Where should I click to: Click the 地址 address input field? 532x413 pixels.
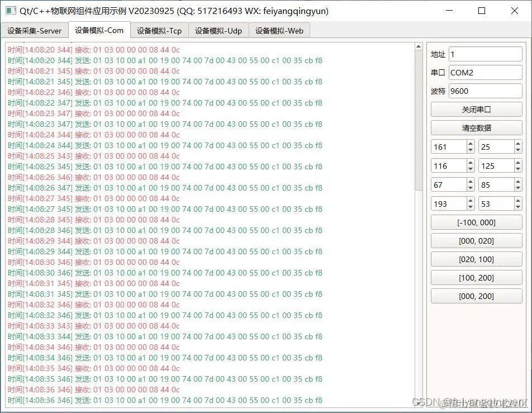coord(485,54)
